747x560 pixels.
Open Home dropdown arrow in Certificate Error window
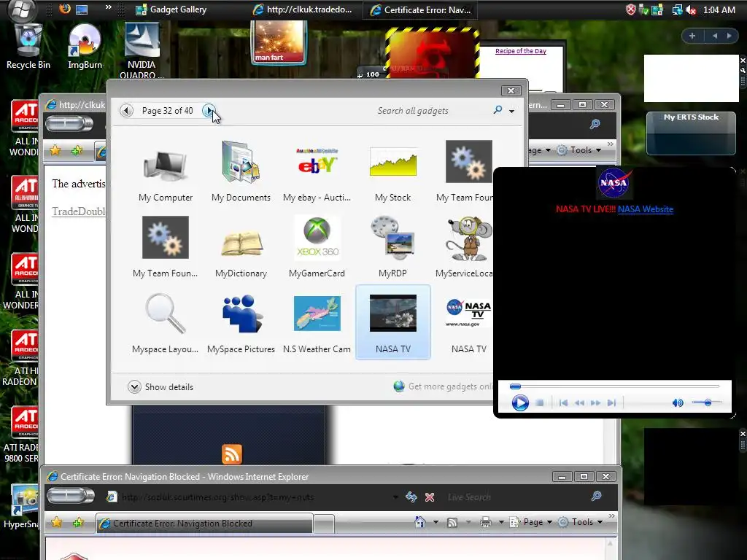(436, 522)
